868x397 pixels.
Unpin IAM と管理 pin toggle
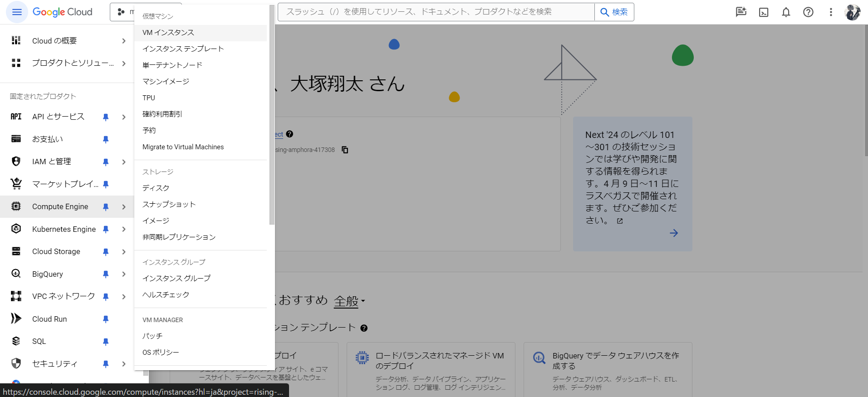pos(106,162)
